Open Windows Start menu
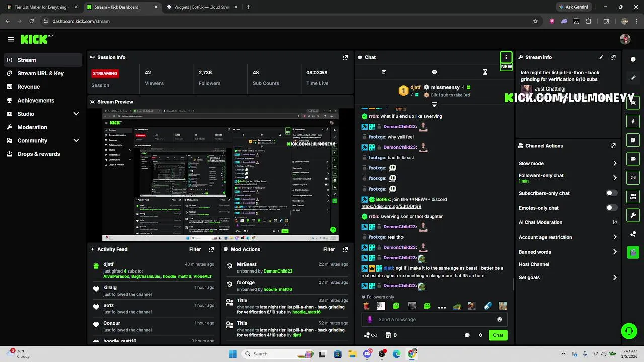Image resolution: width=644 pixels, height=362 pixels. (233, 354)
